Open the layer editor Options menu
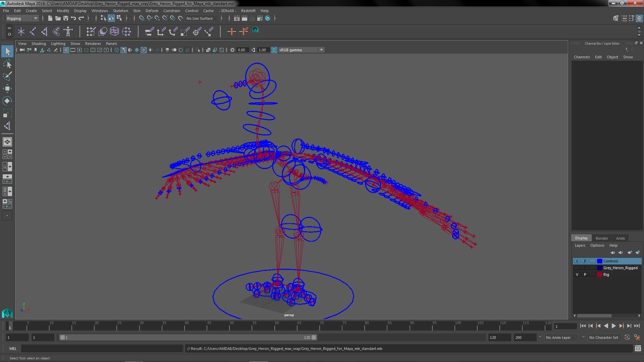644x362 pixels. pos(597,245)
